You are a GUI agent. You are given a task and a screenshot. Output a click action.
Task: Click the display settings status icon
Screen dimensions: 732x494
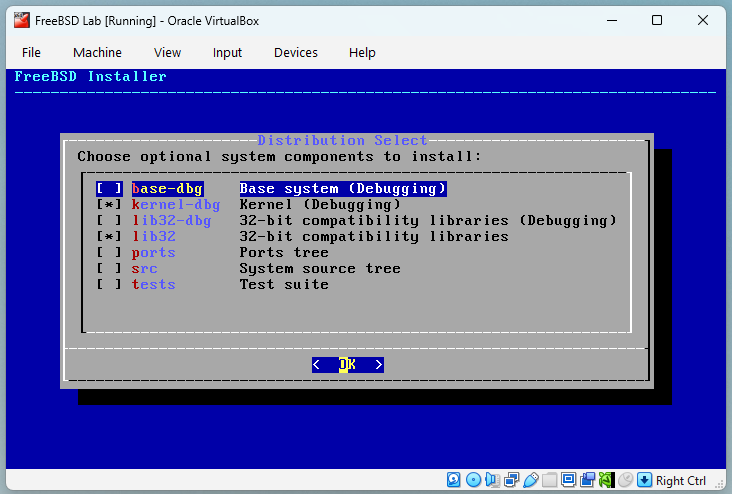[x=569, y=480]
